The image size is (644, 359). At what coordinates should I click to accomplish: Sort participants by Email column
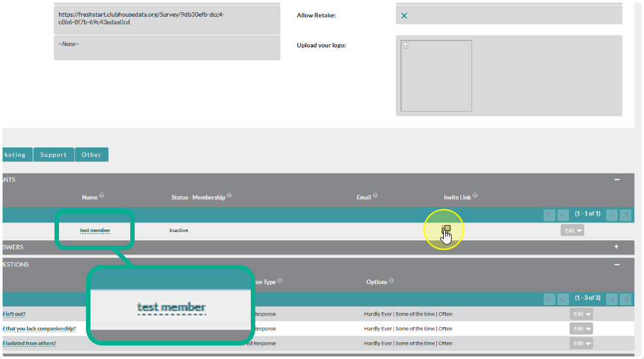[375, 197]
